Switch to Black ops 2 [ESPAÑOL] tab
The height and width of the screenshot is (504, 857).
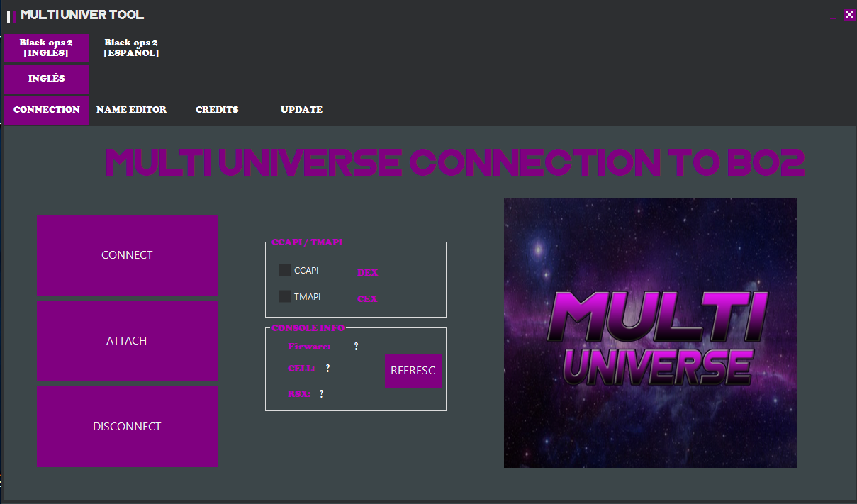click(131, 48)
